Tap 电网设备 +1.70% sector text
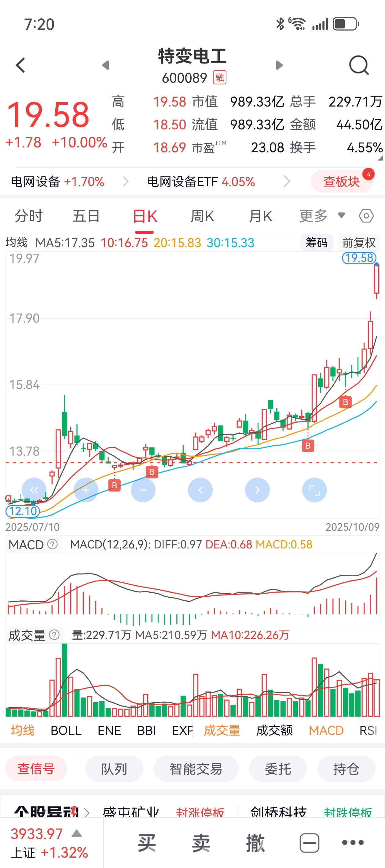385x868 pixels. (x=58, y=182)
